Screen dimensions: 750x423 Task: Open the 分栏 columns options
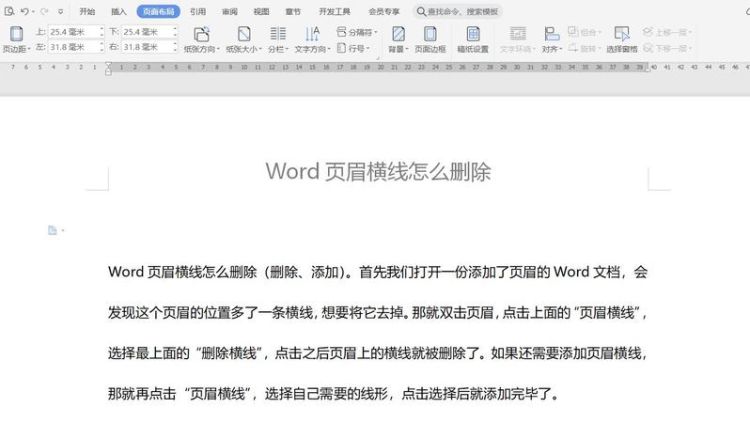(278, 39)
